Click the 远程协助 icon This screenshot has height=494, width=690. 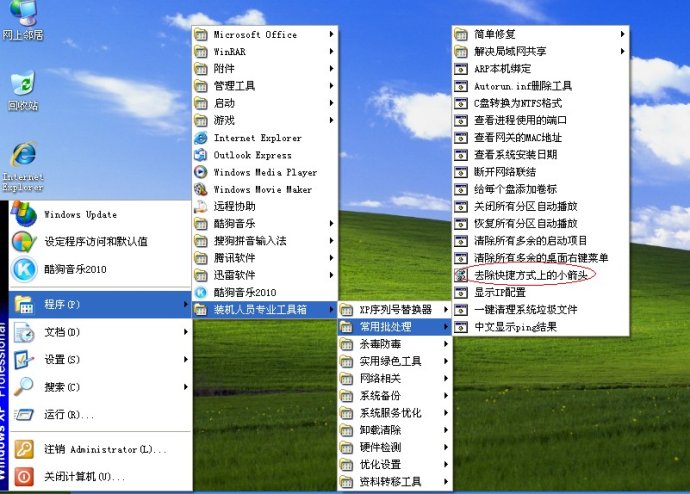click(201, 206)
